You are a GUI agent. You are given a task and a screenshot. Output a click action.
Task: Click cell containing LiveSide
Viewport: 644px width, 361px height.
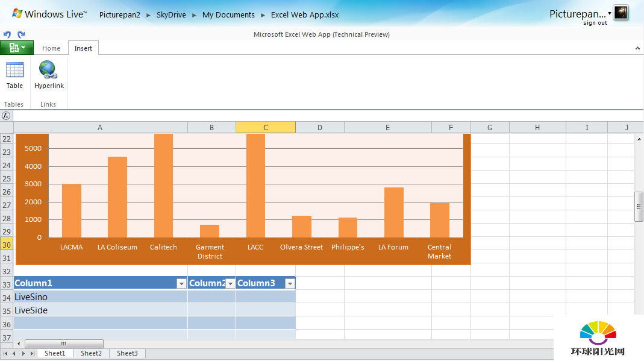click(x=101, y=310)
